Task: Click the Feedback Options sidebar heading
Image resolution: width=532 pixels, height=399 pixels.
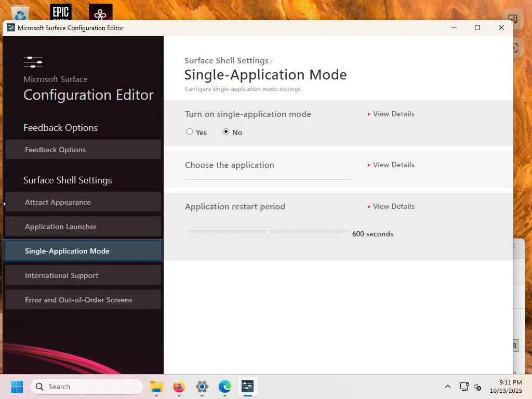Action: pos(60,128)
